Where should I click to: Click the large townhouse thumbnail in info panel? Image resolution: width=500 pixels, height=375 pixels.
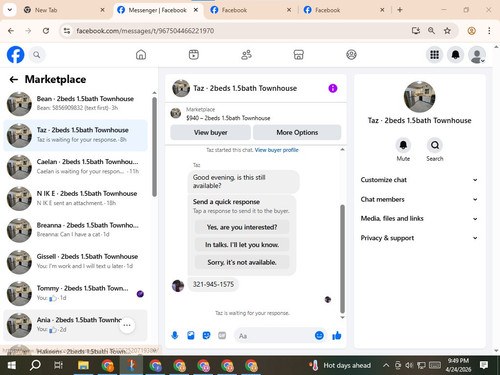[x=419, y=97]
